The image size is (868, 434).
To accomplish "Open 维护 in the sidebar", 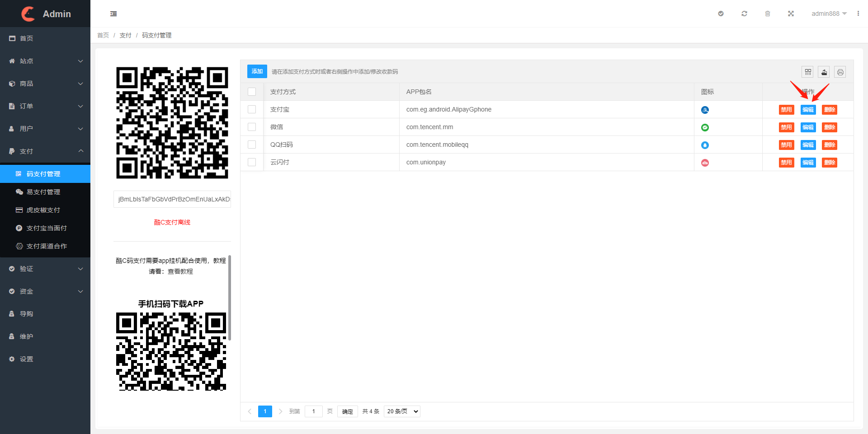I will coord(45,336).
